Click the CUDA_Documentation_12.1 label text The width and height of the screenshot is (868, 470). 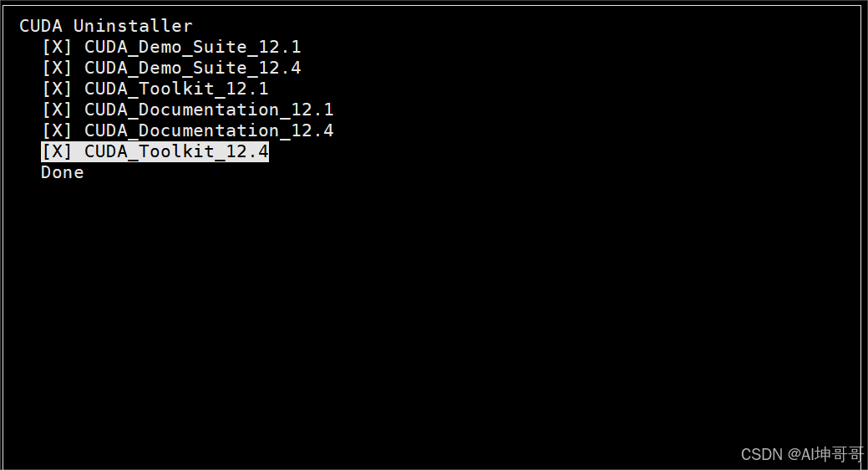(x=209, y=110)
